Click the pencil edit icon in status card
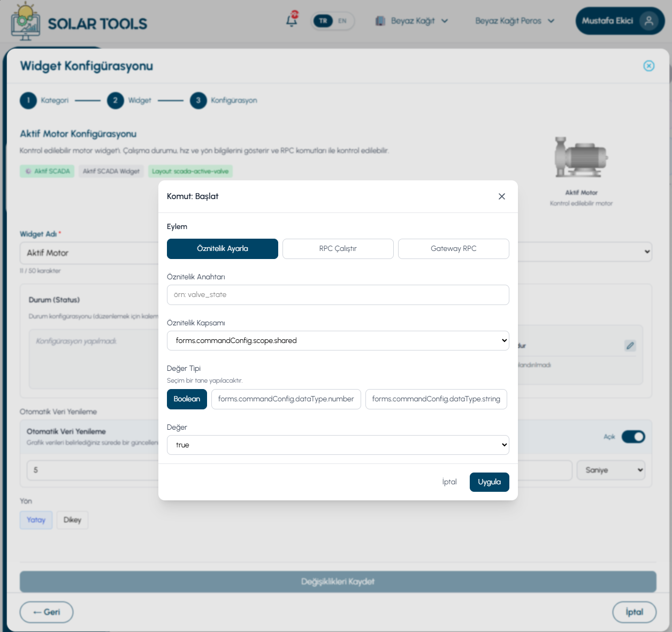Viewport: 672px width, 632px height. (x=630, y=346)
